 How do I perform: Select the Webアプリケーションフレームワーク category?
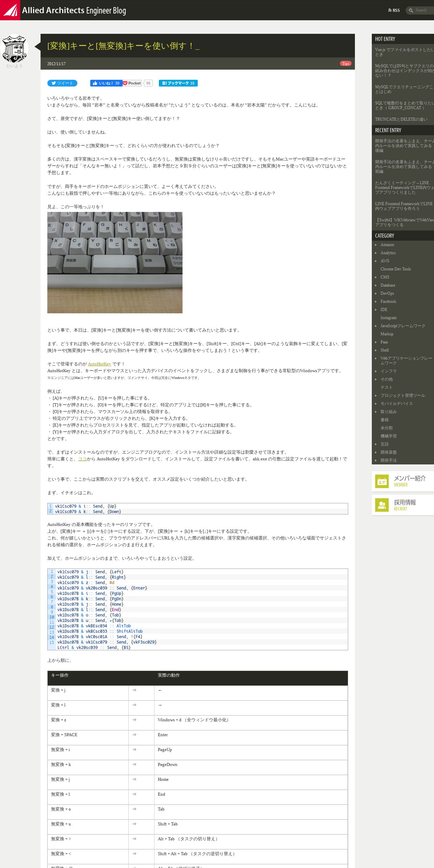pyautogui.click(x=406, y=361)
